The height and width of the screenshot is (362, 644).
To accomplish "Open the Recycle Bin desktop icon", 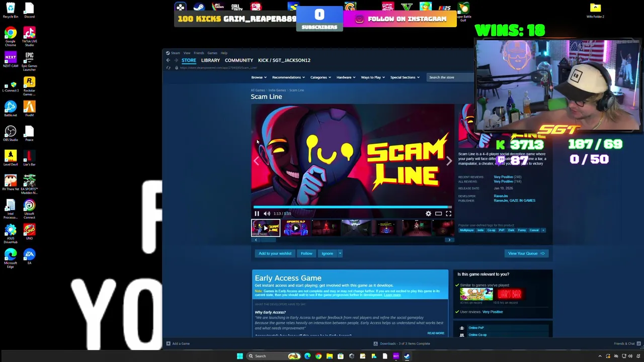I will (x=10, y=10).
